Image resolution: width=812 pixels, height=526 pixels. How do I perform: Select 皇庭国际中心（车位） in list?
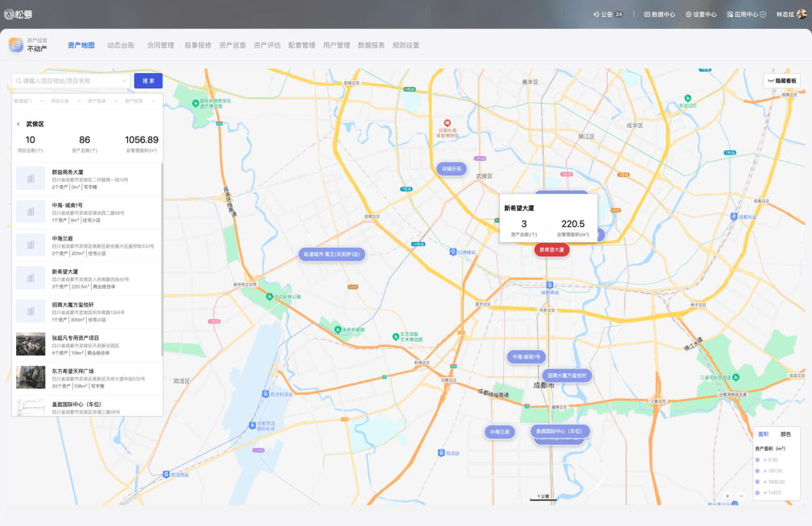coord(87,406)
